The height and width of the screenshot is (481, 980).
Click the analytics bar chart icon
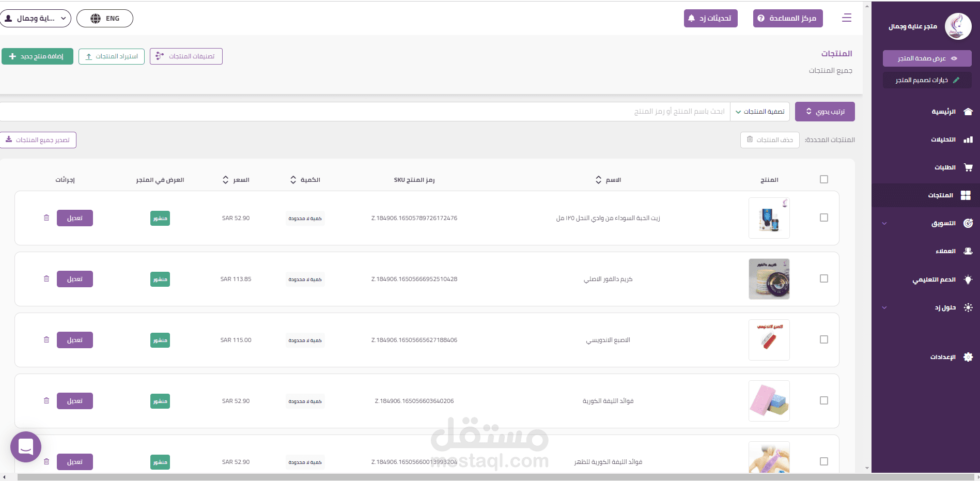pos(968,139)
